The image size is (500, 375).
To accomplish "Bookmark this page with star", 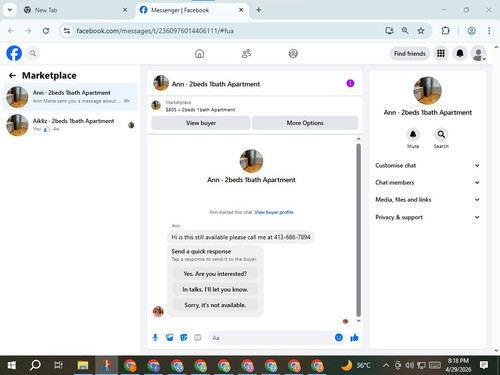I will point(421,31).
